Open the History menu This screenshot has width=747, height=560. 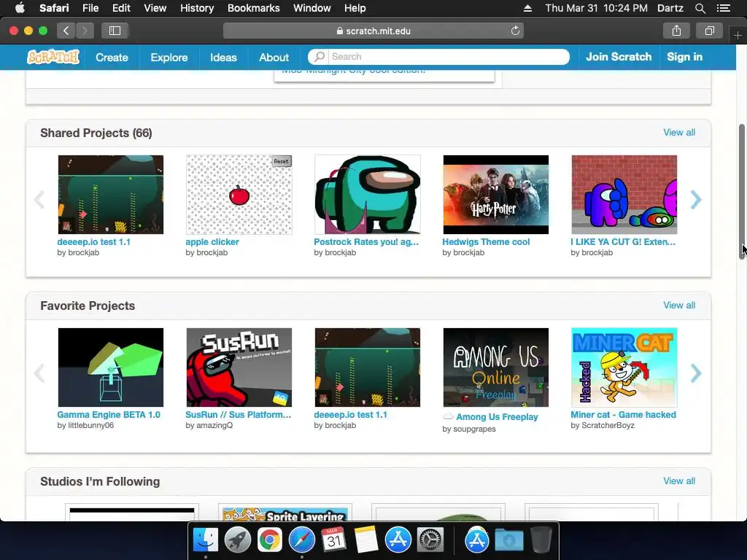[x=197, y=8]
